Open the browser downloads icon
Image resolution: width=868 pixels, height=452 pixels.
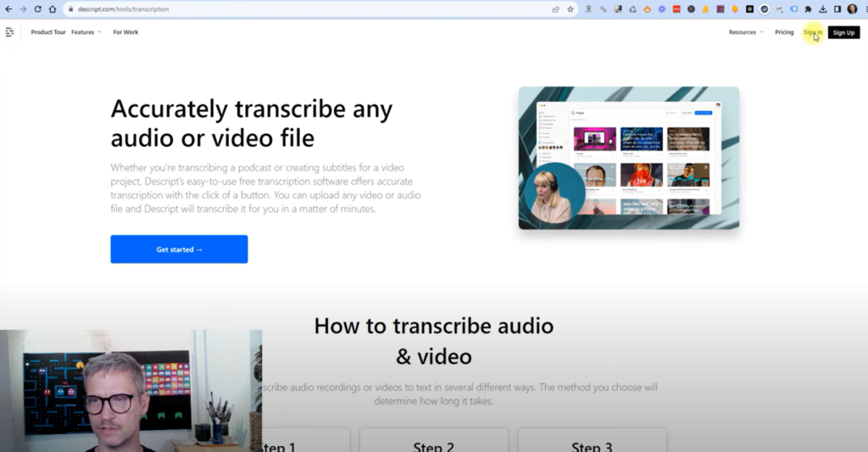tap(822, 8)
